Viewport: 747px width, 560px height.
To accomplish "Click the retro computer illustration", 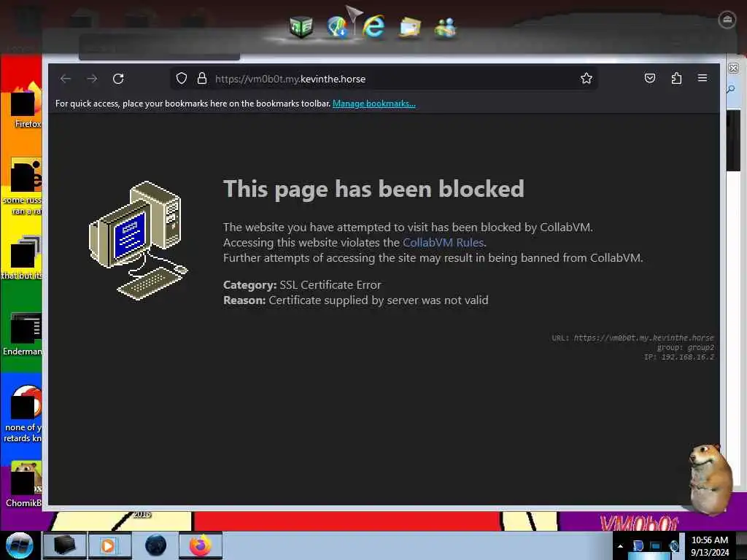I will 138,241.
